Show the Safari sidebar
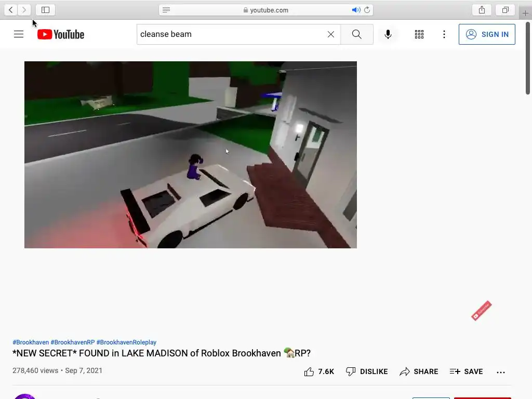This screenshot has height=399, width=532. [46, 10]
